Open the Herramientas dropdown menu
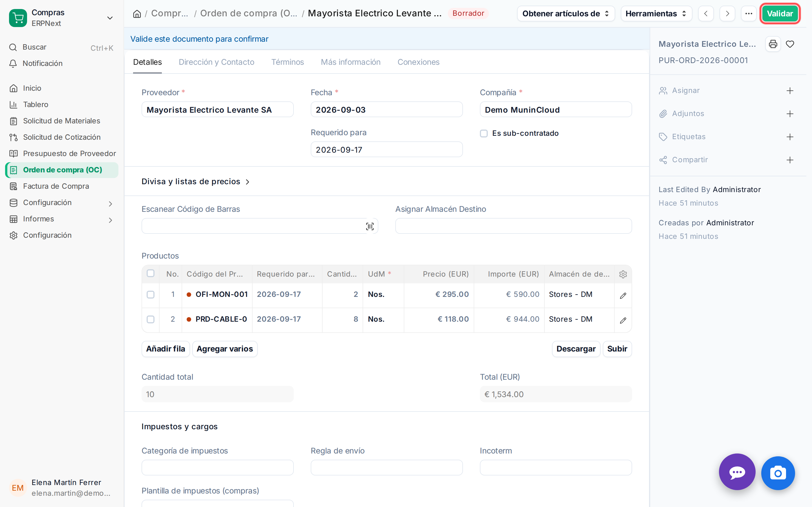The width and height of the screenshot is (812, 507). click(x=656, y=14)
